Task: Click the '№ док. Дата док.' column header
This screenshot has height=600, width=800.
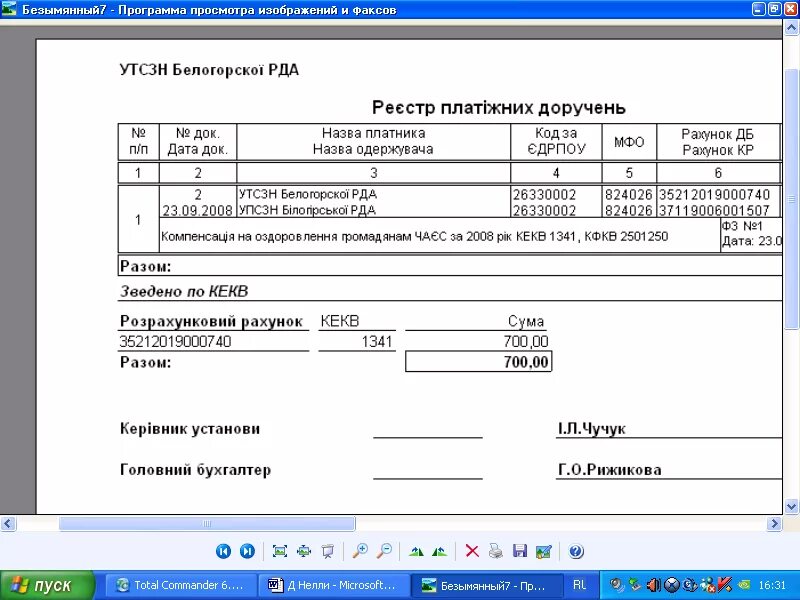Action: [x=198, y=141]
